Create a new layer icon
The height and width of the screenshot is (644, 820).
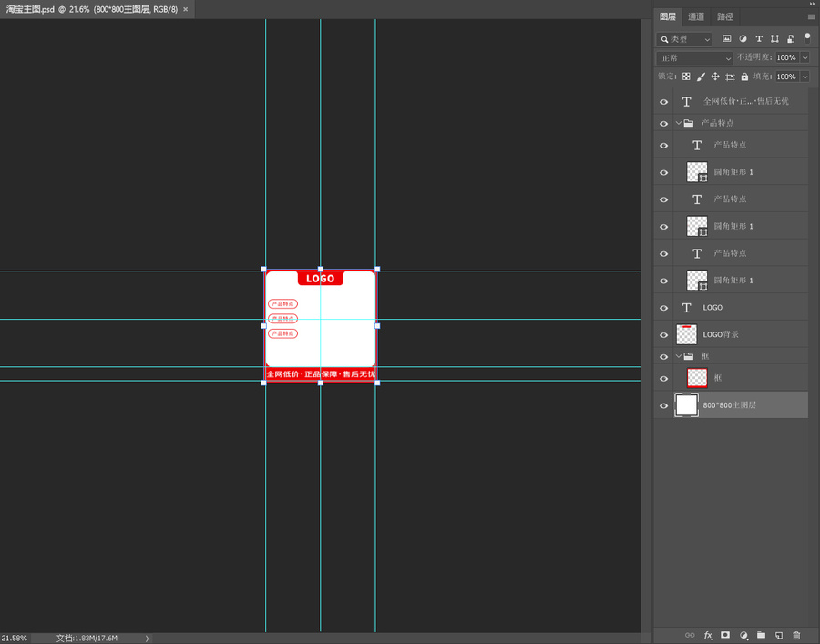click(779, 635)
